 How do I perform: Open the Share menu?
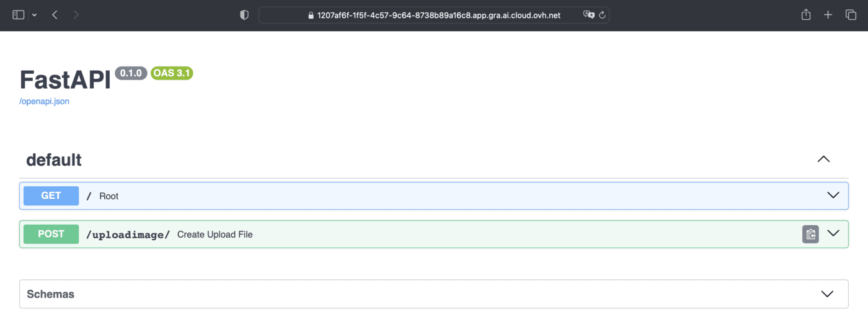point(806,15)
